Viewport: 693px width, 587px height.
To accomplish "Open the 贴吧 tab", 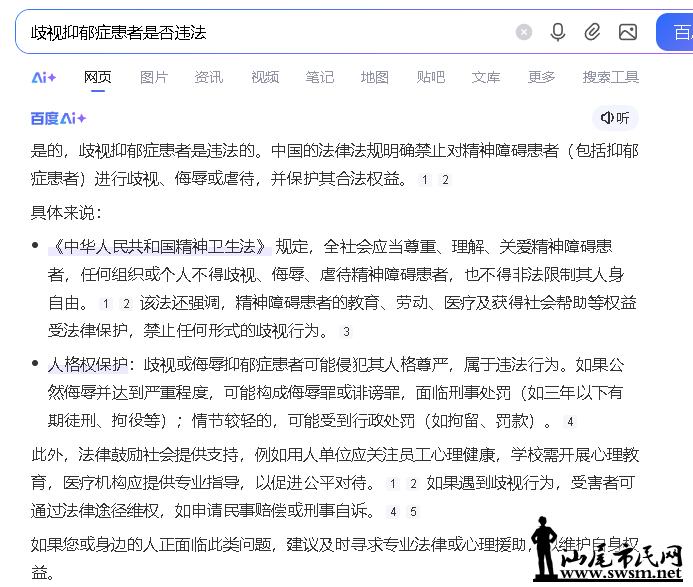I will [x=430, y=77].
